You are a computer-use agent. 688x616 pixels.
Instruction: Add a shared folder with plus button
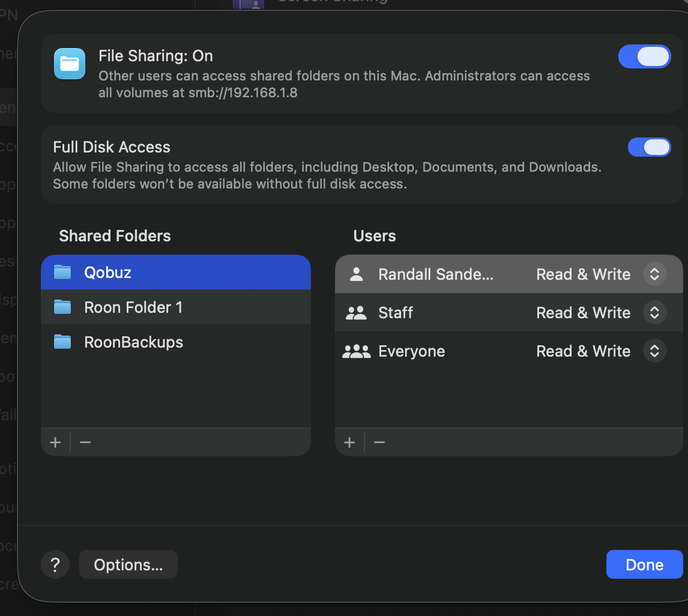[x=55, y=442]
